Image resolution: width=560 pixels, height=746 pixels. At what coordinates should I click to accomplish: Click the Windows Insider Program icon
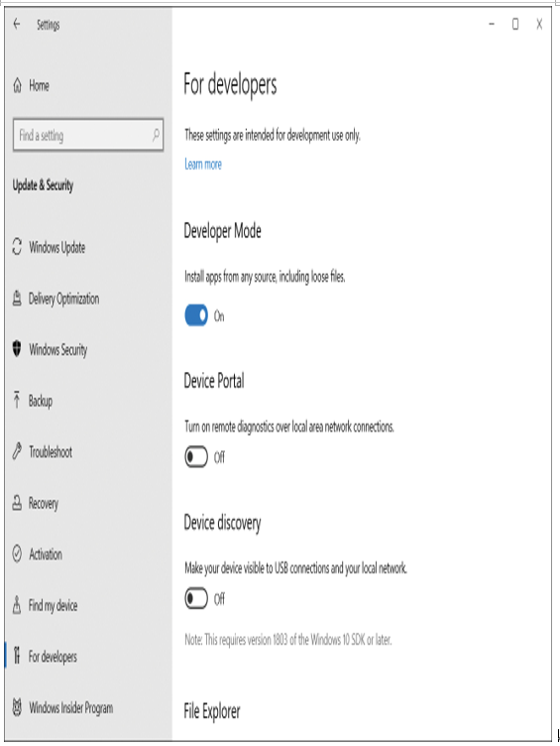coord(17,707)
